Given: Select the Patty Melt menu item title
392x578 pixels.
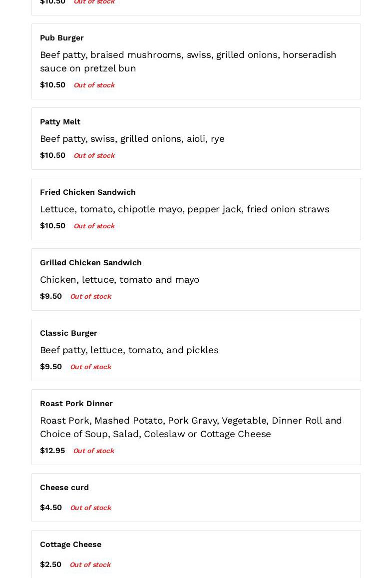Looking at the screenshot, I should click(60, 122).
